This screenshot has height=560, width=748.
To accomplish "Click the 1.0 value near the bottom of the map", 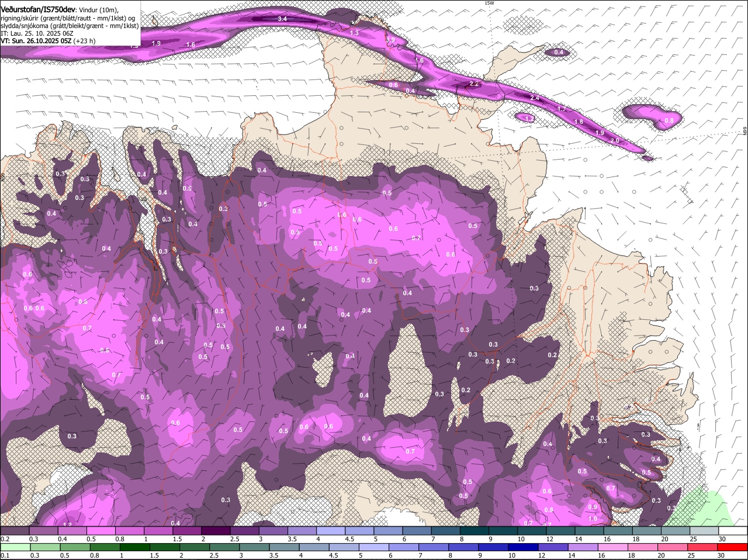I will (593, 518).
